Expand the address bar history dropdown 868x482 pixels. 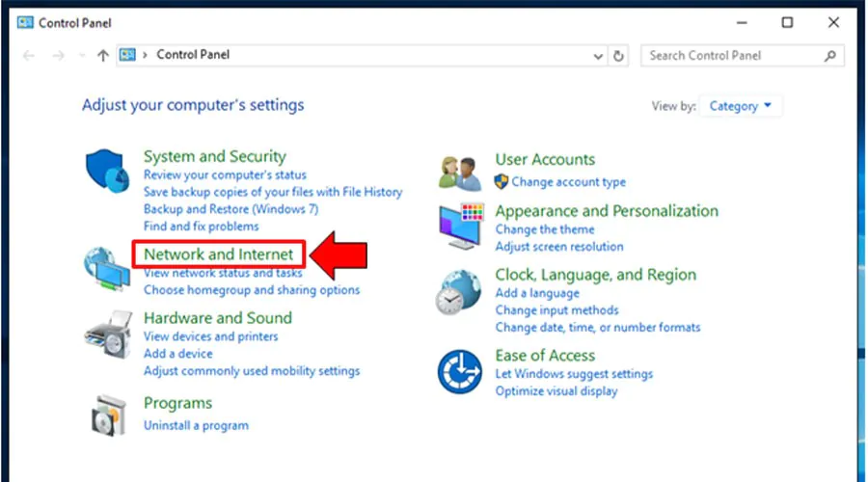(x=598, y=56)
